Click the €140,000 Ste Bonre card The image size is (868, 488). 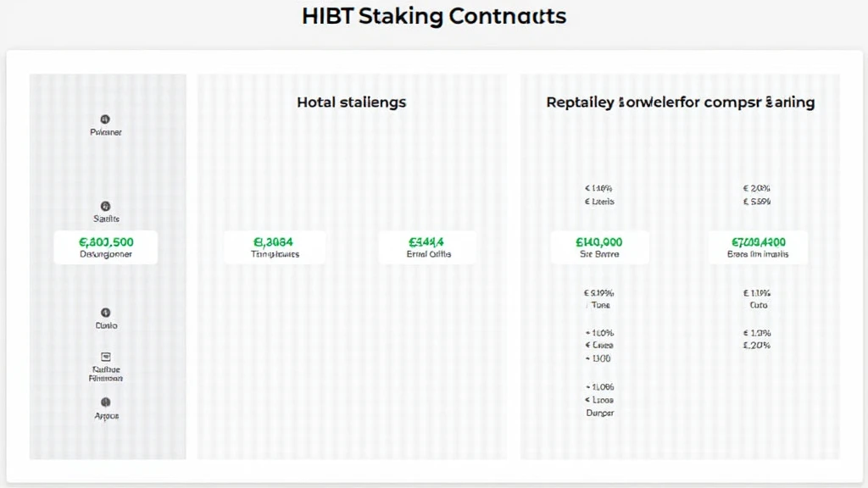coord(599,247)
